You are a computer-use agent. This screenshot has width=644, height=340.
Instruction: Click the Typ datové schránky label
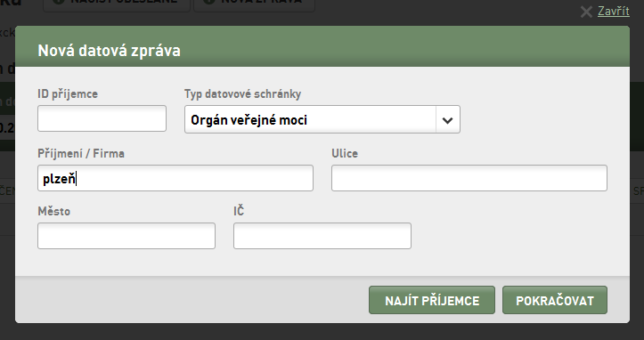pos(243,94)
